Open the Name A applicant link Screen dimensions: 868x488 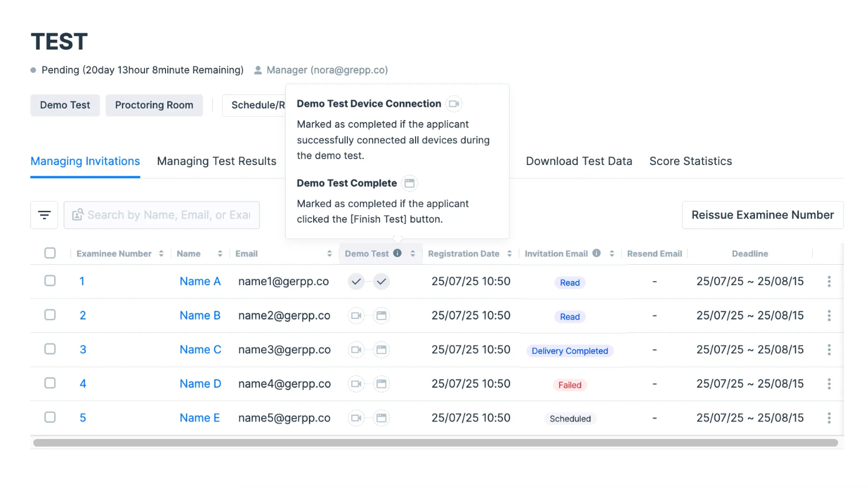(x=200, y=282)
